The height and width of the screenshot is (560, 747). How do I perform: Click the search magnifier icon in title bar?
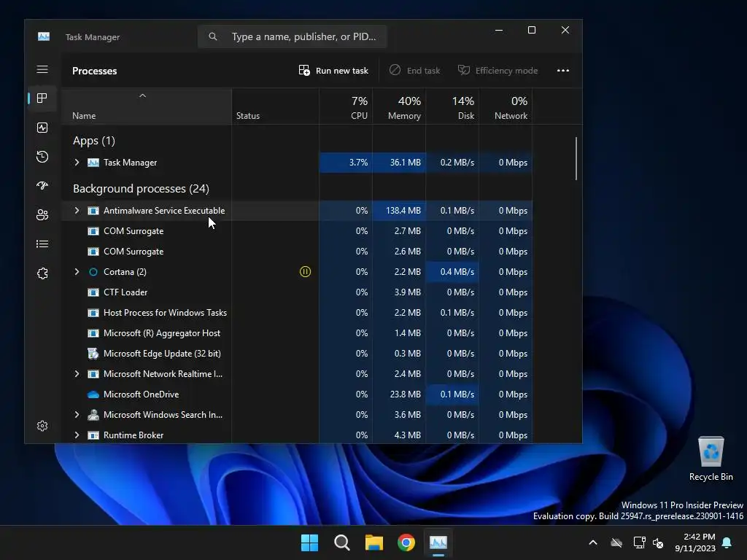[x=213, y=36]
